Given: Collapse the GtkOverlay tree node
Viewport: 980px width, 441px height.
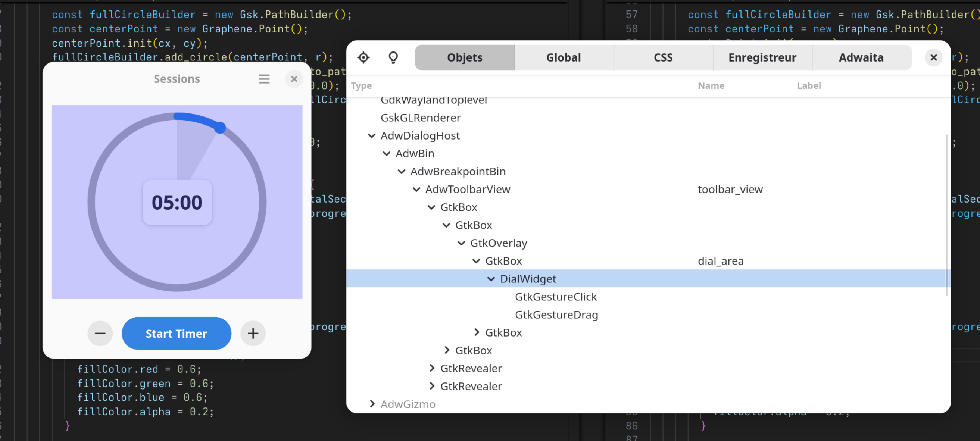Looking at the screenshot, I should pos(461,243).
